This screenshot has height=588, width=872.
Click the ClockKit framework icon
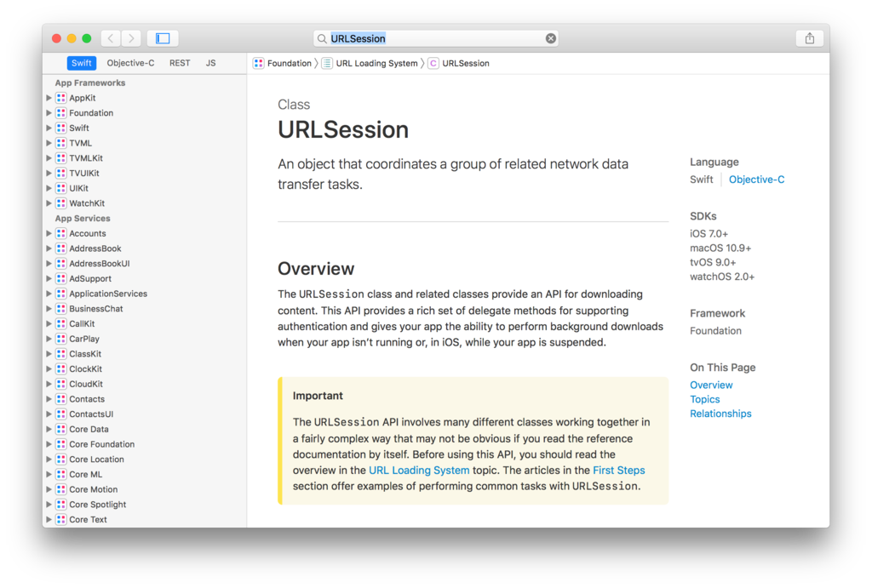tap(61, 368)
